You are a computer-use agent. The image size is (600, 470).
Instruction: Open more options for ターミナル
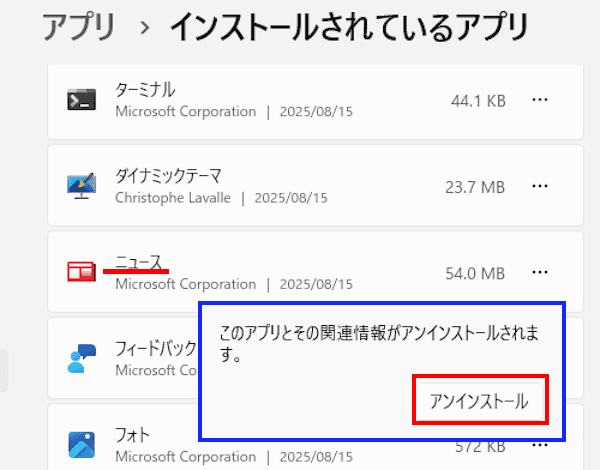click(540, 100)
